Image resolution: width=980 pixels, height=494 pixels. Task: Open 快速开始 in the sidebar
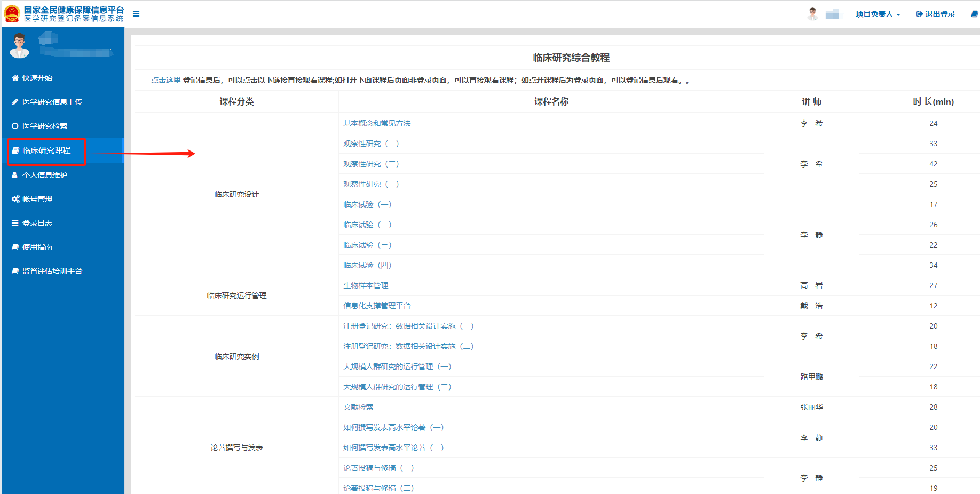click(x=63, y=78)
